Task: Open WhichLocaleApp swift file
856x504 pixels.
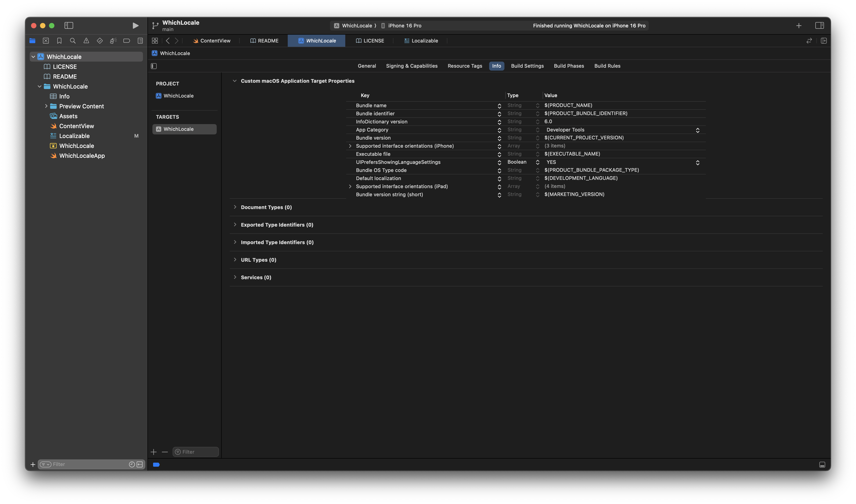Action: [77, 156]
